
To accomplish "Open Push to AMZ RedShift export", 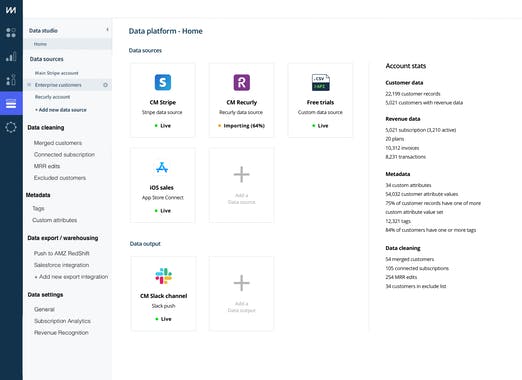I will coord(62,253).
